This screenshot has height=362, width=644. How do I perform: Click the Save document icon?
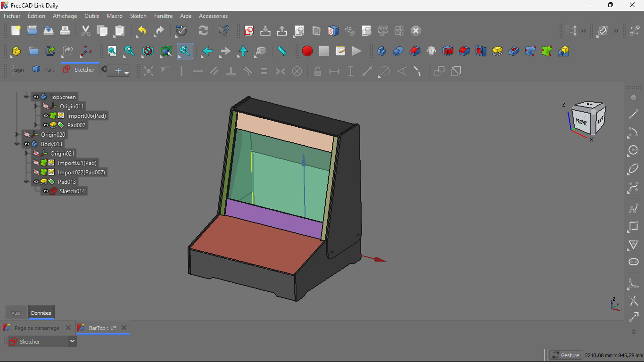coord(49,31)
